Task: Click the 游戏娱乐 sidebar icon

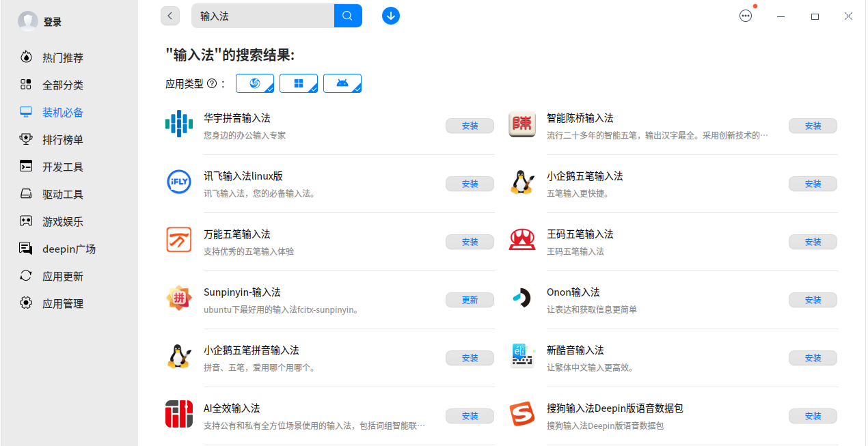Action: pyautogui.click(x=26, y=221)
